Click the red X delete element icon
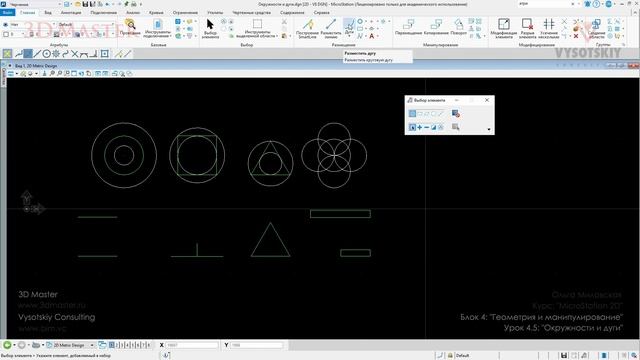The width and height of the screenshot is (640, 360). pyautogui.click(x=576, y=36)
